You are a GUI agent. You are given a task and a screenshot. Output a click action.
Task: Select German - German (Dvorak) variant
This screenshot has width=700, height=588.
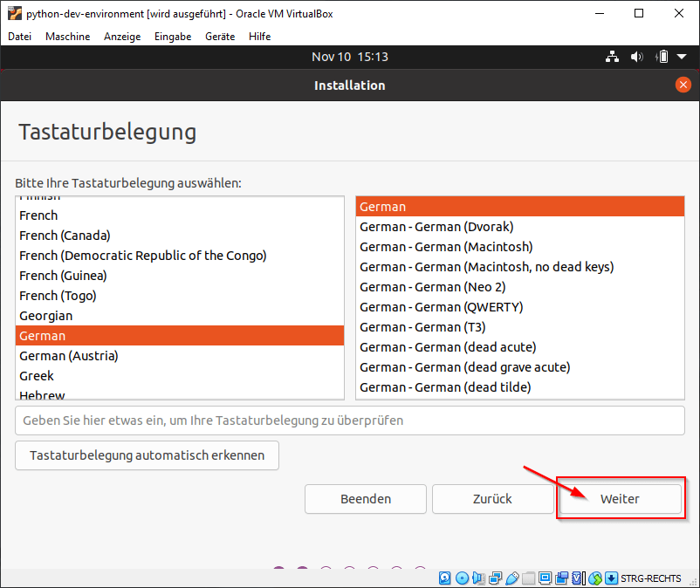(x=437, y=227)
